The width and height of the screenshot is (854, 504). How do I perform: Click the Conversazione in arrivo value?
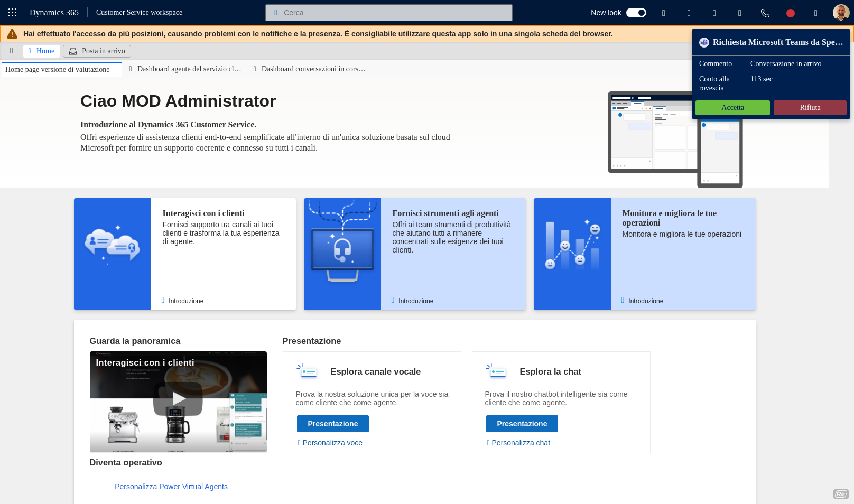point(786,63)
